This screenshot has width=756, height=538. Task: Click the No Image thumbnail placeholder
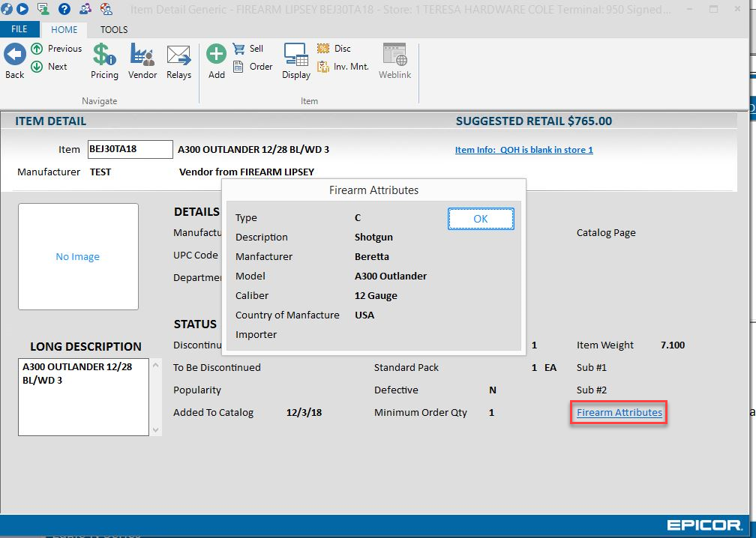click(x=78, y=256)
